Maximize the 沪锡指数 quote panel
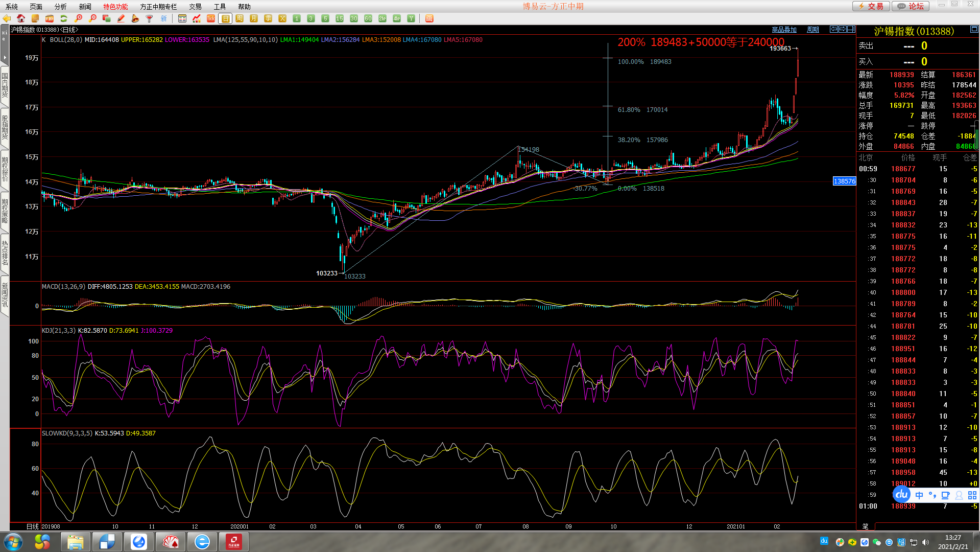 (x=974, y=30)
